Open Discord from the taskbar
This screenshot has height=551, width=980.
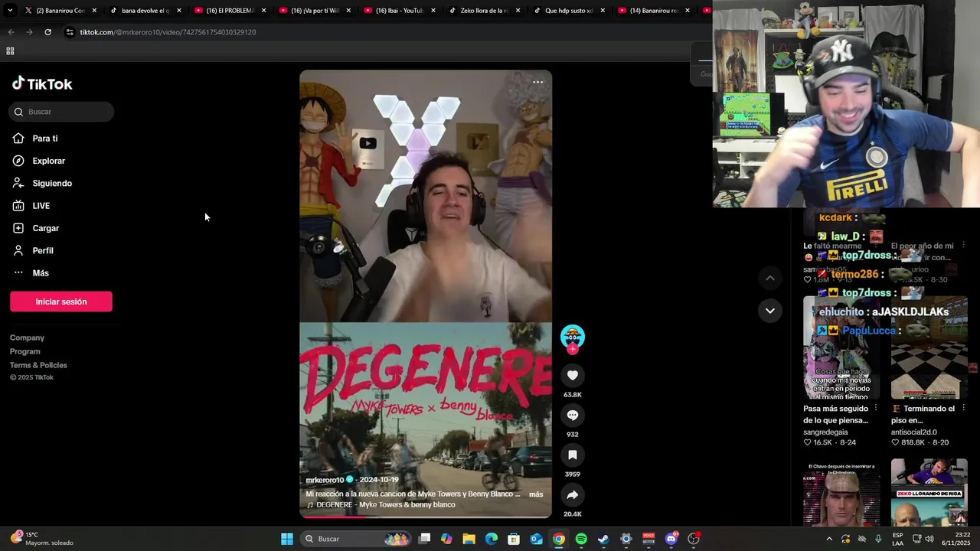point(671,539)
